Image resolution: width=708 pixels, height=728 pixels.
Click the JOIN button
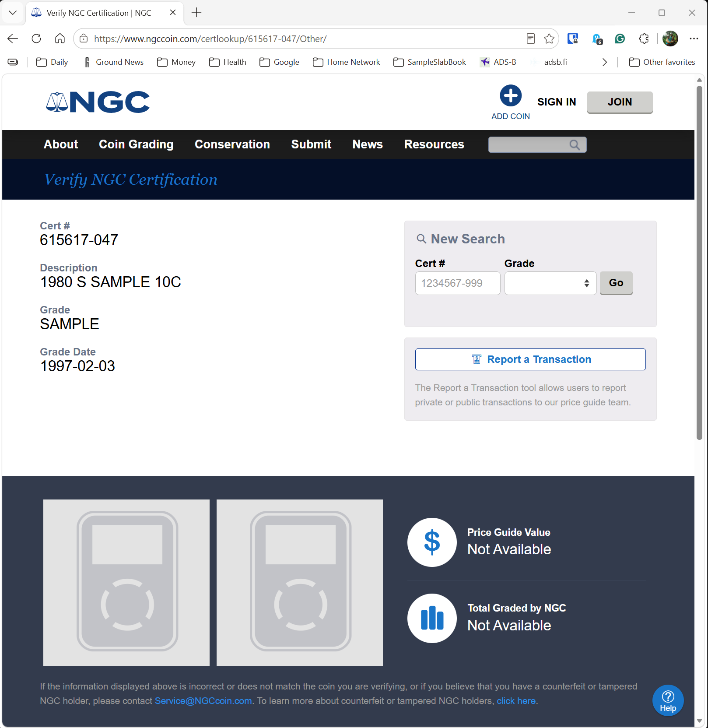620,102
